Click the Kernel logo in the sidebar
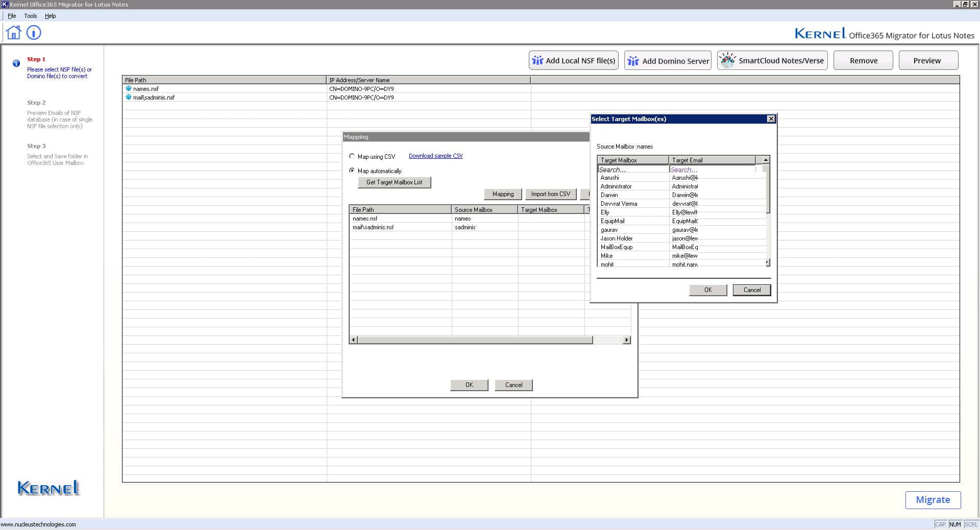 pos(49,488)
